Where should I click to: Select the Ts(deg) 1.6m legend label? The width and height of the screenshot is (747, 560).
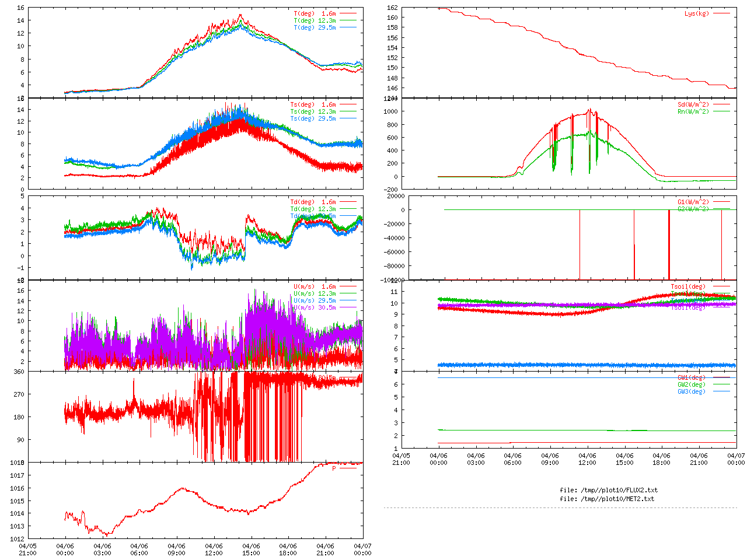pyautogui.click(x=313, y=105)
